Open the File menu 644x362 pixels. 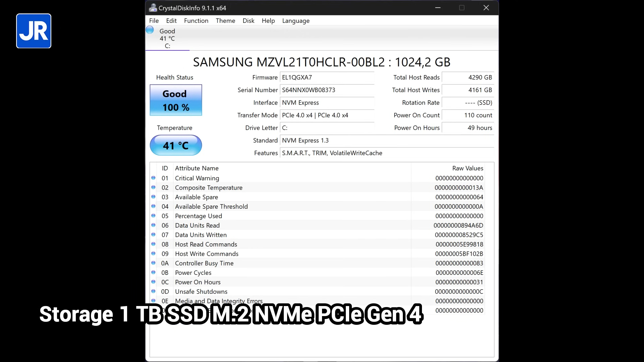click(x=154, y=21)
